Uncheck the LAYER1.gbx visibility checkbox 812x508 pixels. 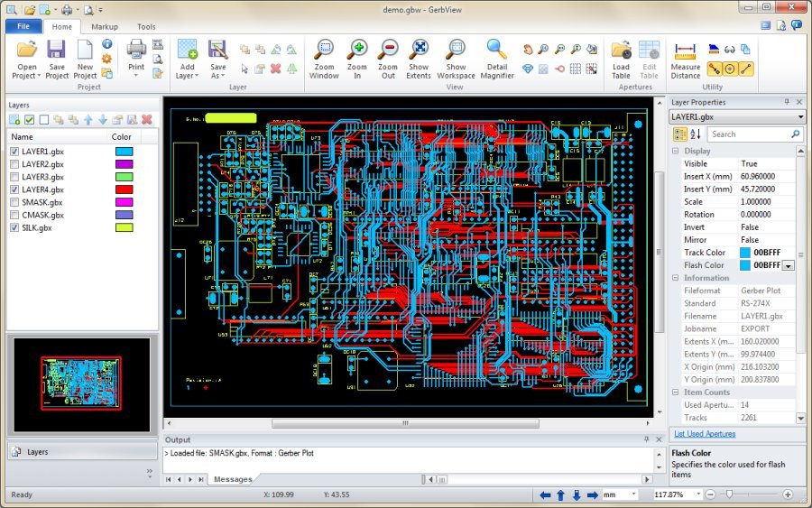14,152
